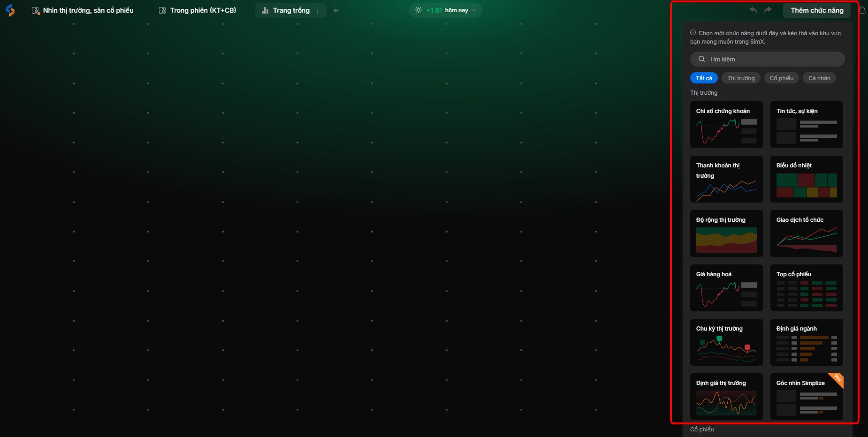868x437 pixels.
Task: Click the Thêm chức năng button
Action: click(817, 10)
